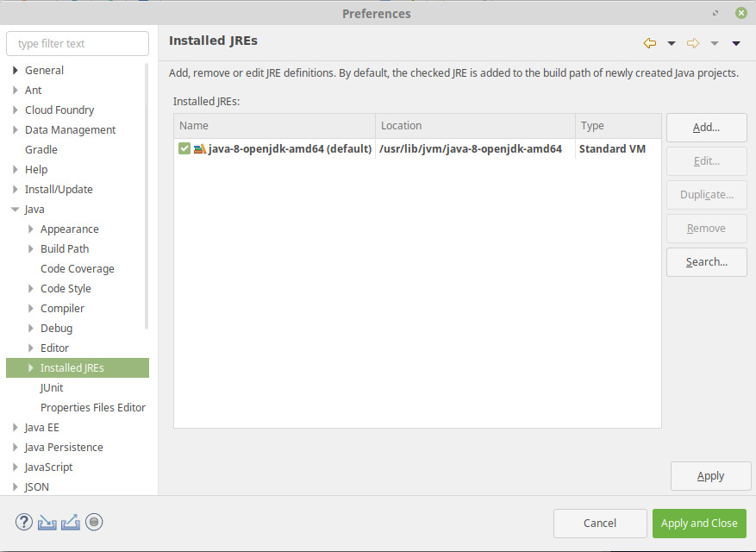Screen dimensions: 756x552
Task: Click the java-8-openjdk JRE library icon
Action: click(199, 149)
